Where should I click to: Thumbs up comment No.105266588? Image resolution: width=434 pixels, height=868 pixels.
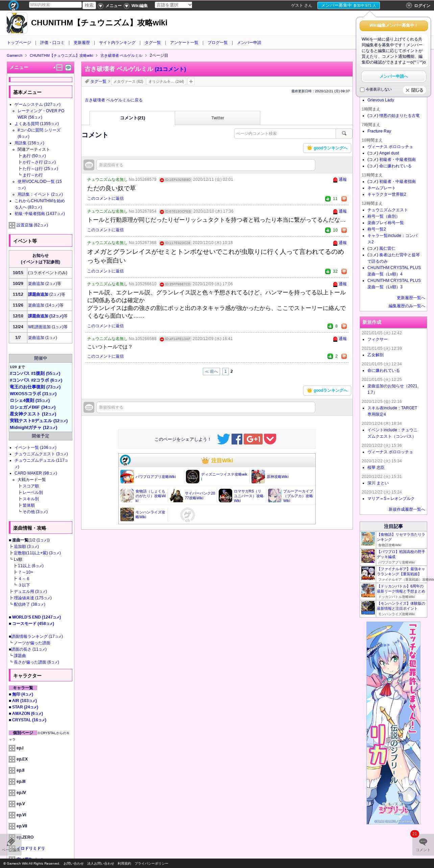coord(330,356)
